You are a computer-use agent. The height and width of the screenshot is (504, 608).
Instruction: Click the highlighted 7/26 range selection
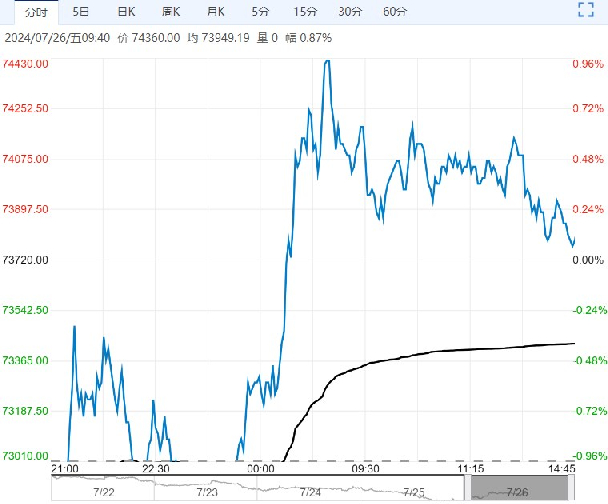[x=520, y=488]
